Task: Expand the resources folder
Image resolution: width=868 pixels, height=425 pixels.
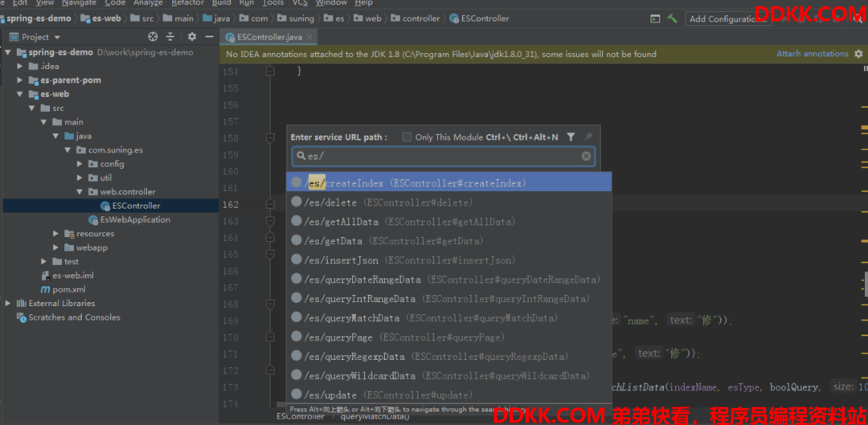Action: [55, 234]
